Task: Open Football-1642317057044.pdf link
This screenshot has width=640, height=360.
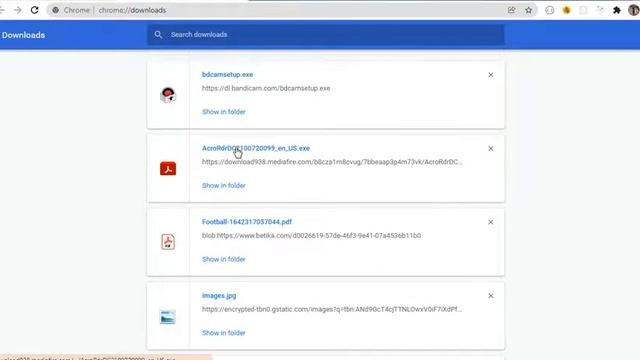Action: (247, 222)
